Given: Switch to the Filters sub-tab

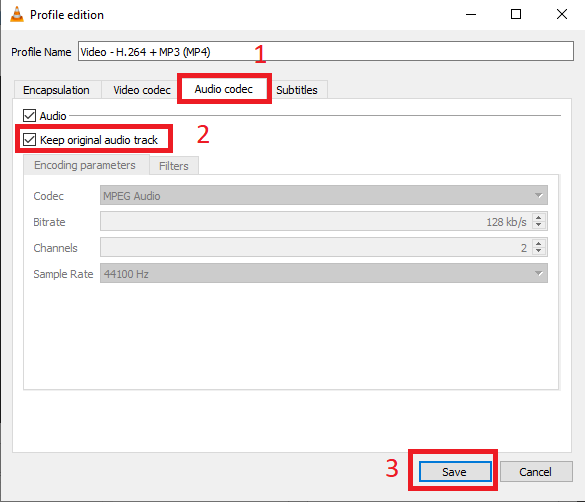Looking at the screenshot, I should click(174, 166).
